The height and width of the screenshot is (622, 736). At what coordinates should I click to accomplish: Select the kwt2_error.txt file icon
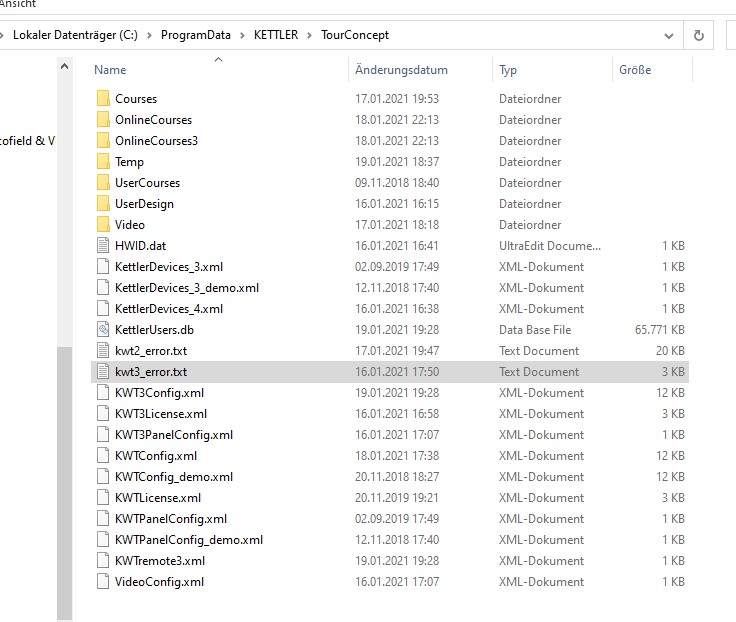pyautogui.click(x=103, y=351)
